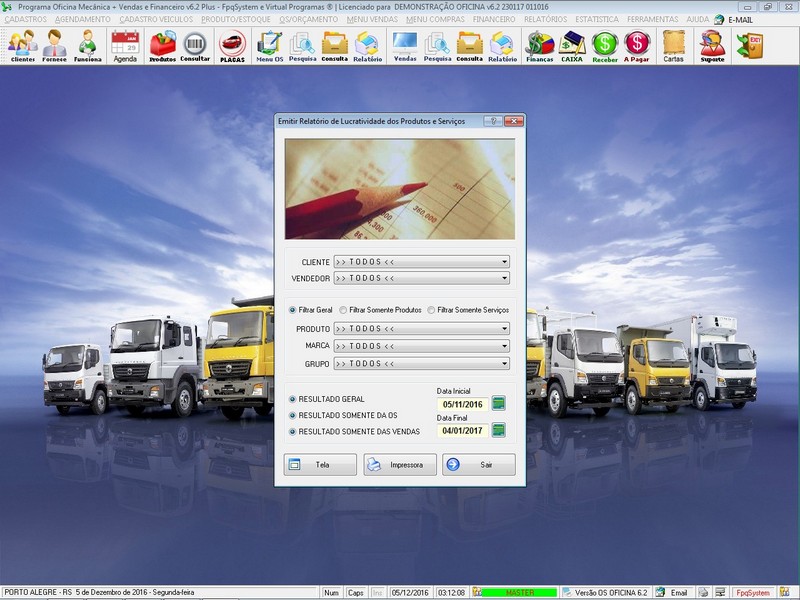Click the Tela button

point(320,464)
